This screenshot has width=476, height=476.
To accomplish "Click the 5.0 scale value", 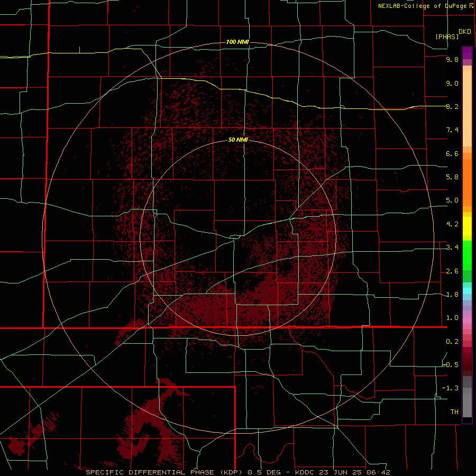I will 452,200.
